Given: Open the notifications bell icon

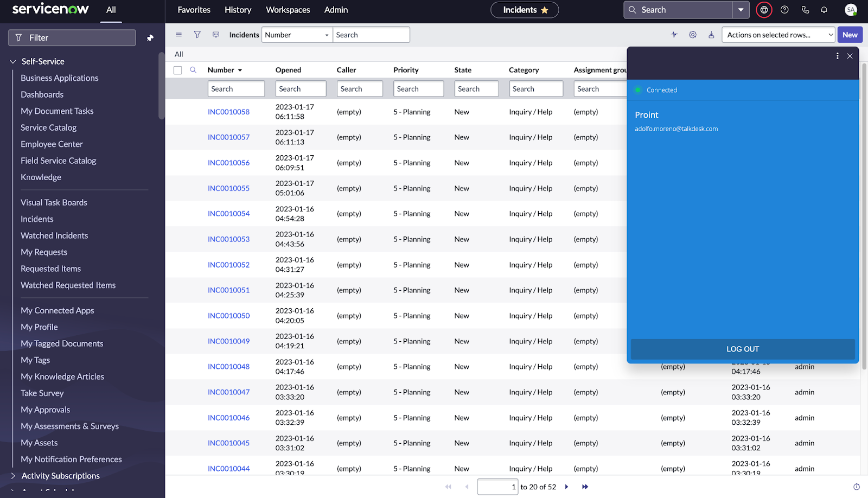Looking at the screenshot, I should tap(824, 10).
